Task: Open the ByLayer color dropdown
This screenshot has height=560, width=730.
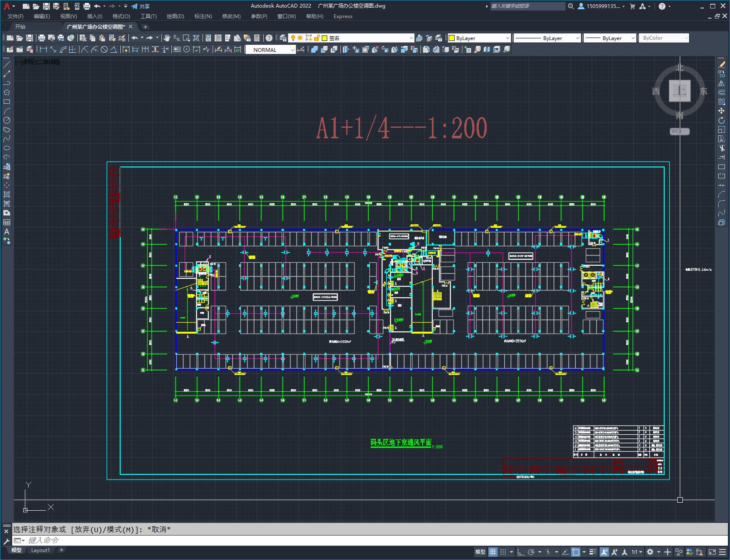Action: [479, 38]
